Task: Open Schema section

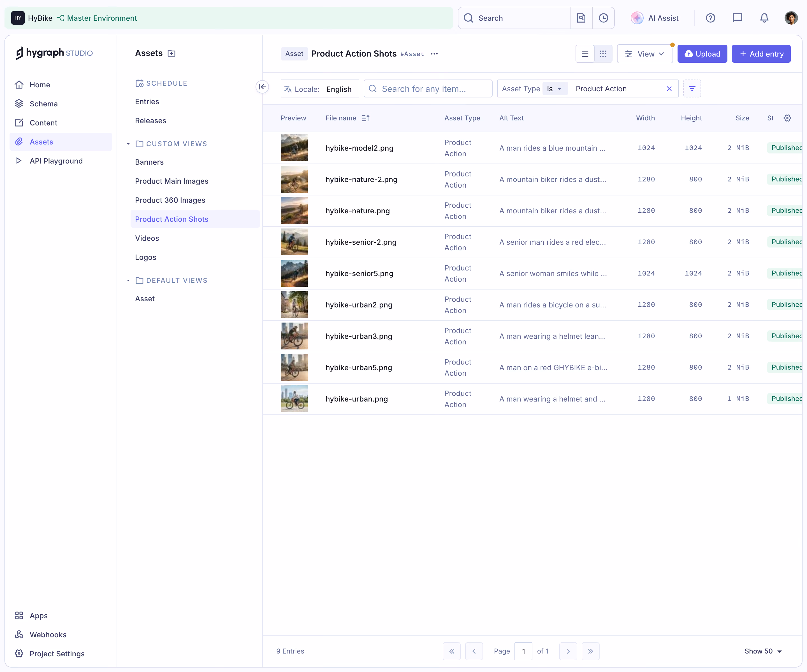Action: tap(61, 104)
